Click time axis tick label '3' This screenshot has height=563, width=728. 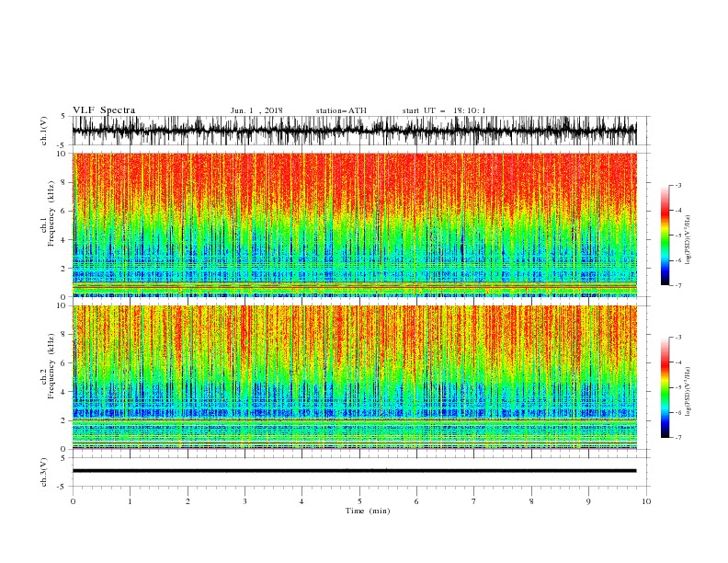coord(245,501)
